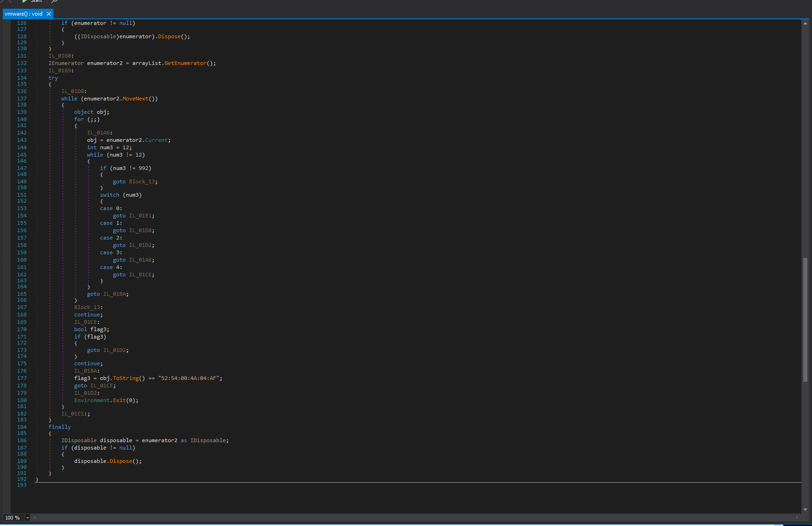
Task: Click "bool flag3;" on line 170
Action: coord(92,329)
